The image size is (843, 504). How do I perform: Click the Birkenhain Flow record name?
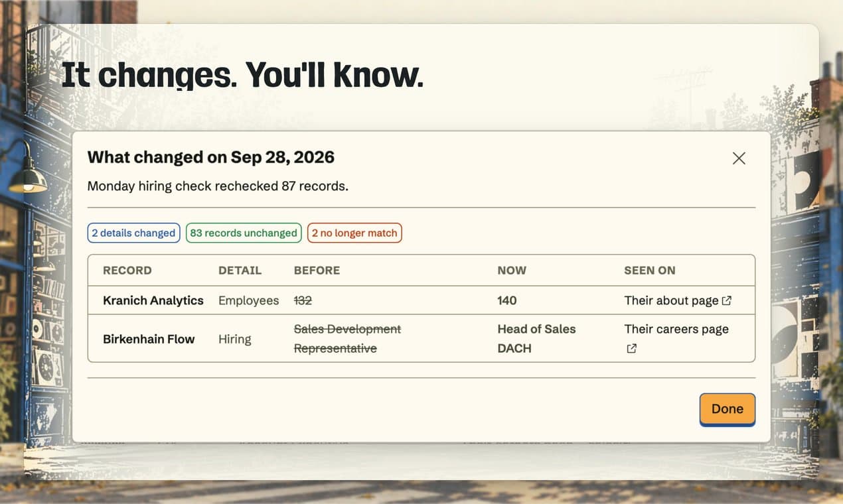(x=149, y=339)
